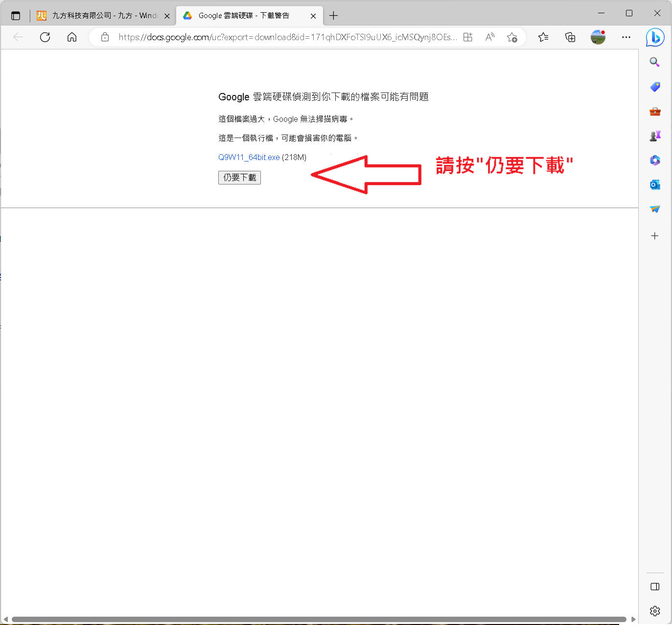Open the profile avatar menu
The image size is (672, 625).
tap(598, 37)
